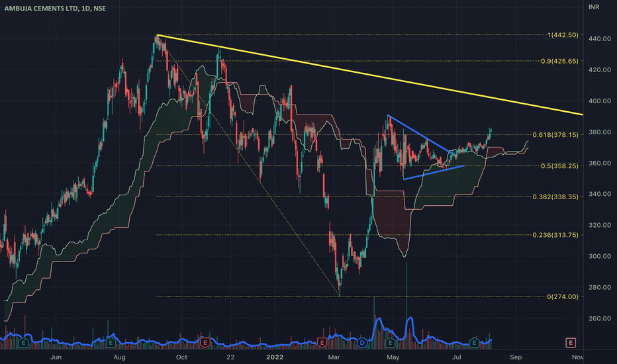Click the May label on time axis
The width and height of the screenshot is (617, 364).
pyautogui.click(x=393, y=357)
